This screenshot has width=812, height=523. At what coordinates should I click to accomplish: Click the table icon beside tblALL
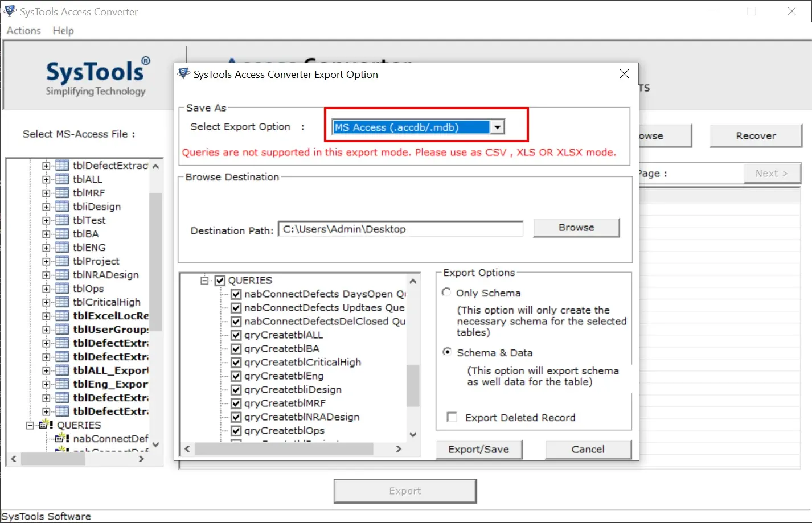click(x=62, y=179)
